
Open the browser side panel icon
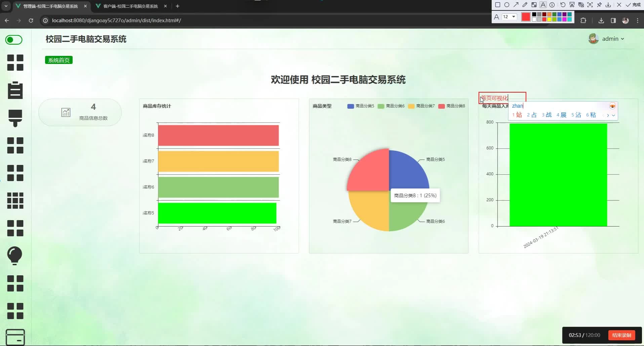613,21
